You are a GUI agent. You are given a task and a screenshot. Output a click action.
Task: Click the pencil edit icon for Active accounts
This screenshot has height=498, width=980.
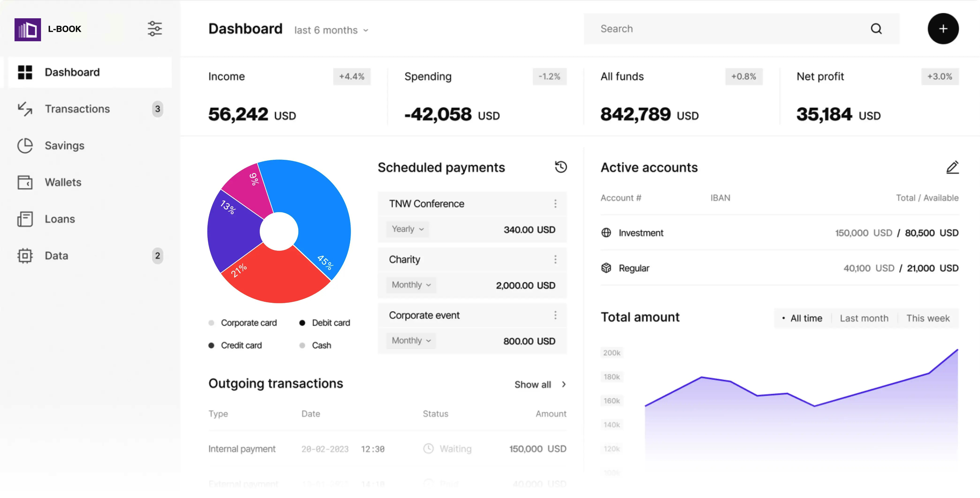coord(952,167)
